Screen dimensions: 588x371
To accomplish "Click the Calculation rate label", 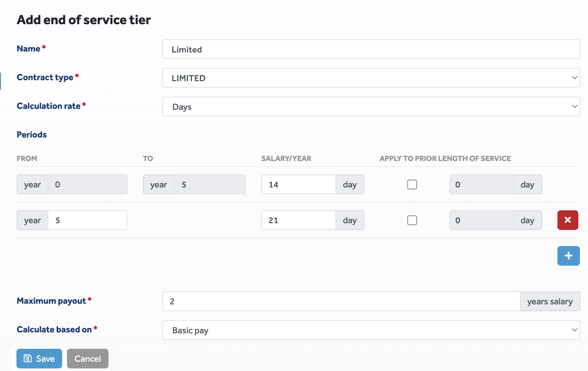I will coord(49,106).
